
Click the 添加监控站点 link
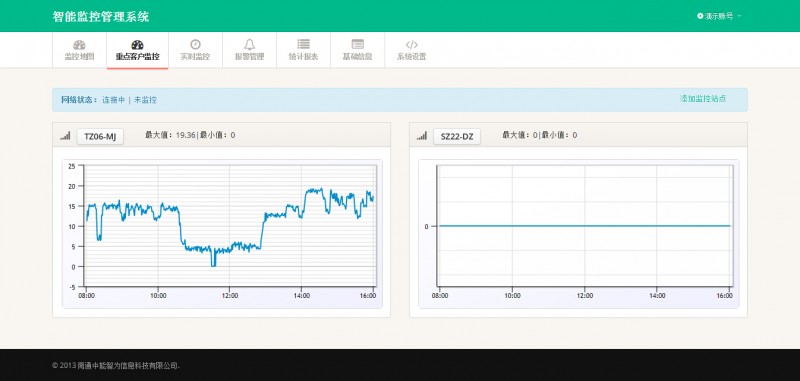[x=703, y=99]
